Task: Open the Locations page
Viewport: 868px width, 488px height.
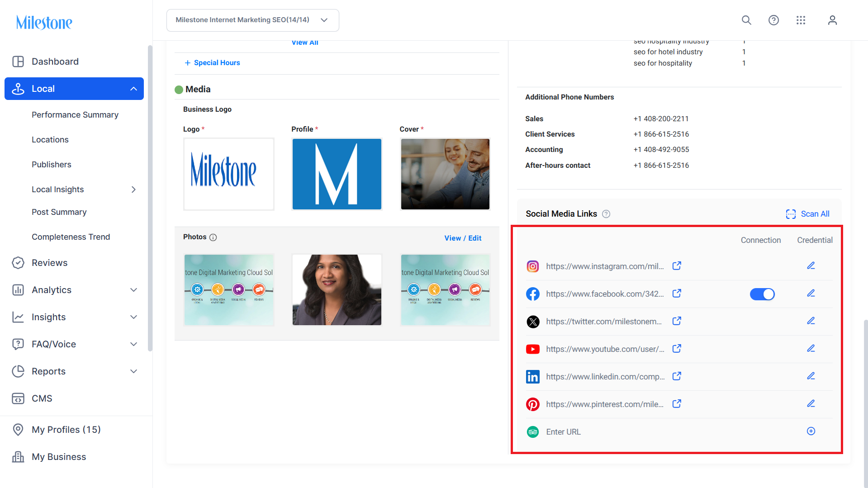Action: [x=50, y=140]
